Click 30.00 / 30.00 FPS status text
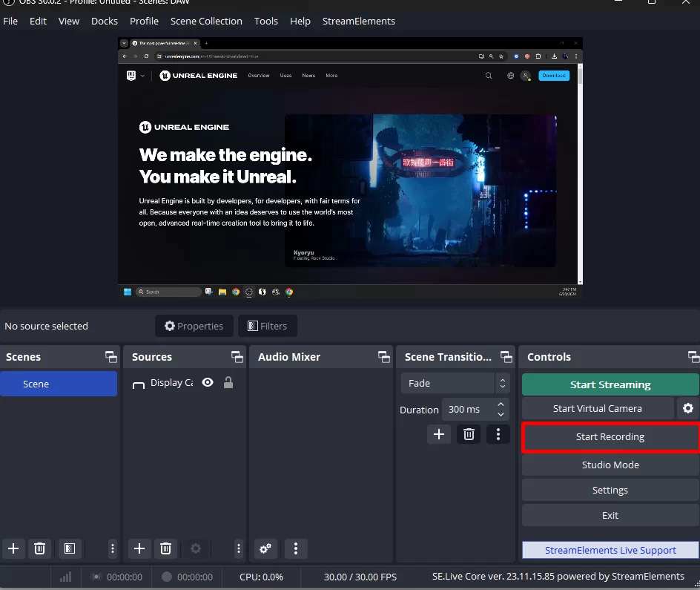700x590 pixels. 360,577
